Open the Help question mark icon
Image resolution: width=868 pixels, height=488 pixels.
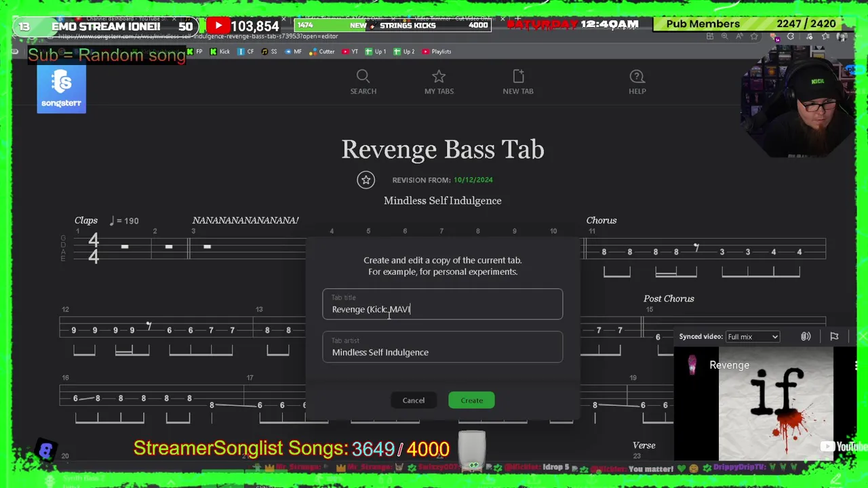[637, 81]
